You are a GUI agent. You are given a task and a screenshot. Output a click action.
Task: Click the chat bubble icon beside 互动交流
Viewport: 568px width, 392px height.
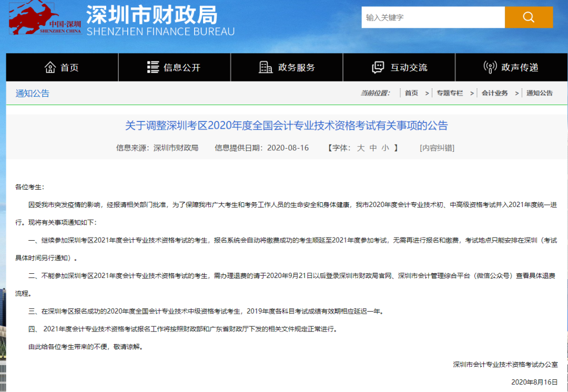[378, 67]
